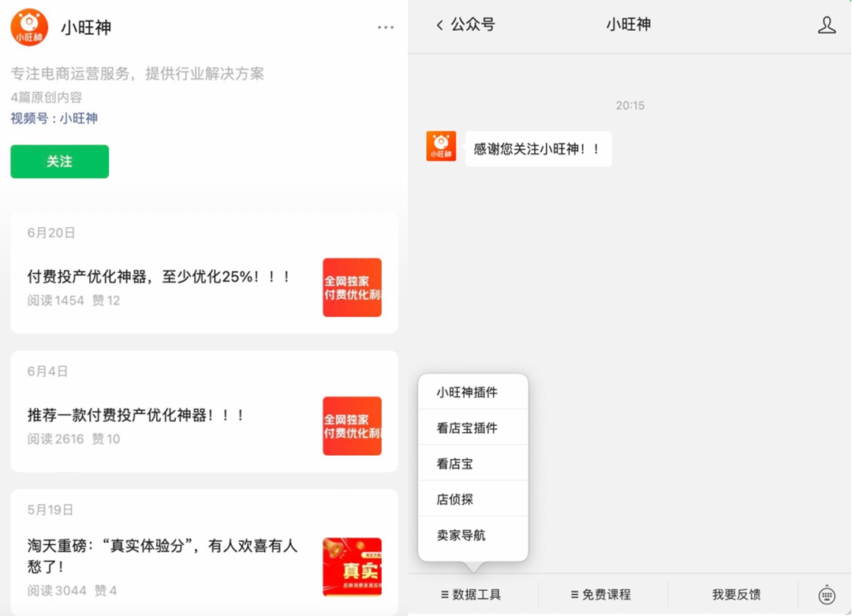Screen dimensions: 852x616
Task: Open the three-dot more options menu
Action: tap(386, 27)
